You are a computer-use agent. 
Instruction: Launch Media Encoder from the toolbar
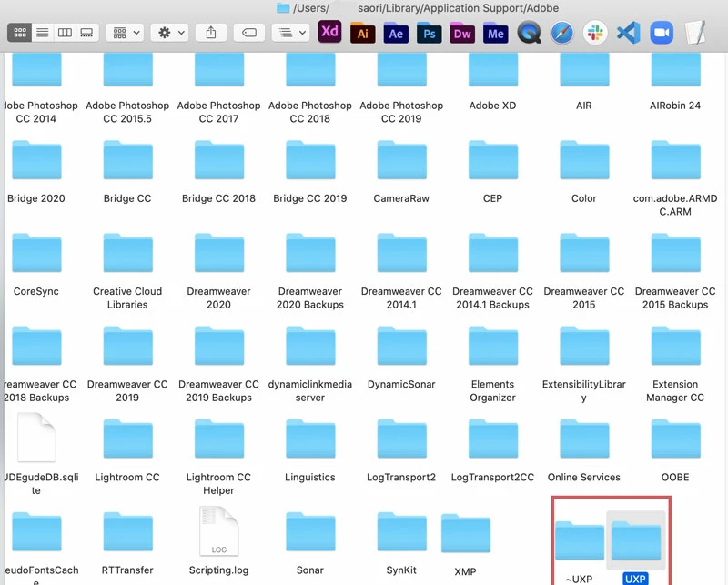coord(495,33)
